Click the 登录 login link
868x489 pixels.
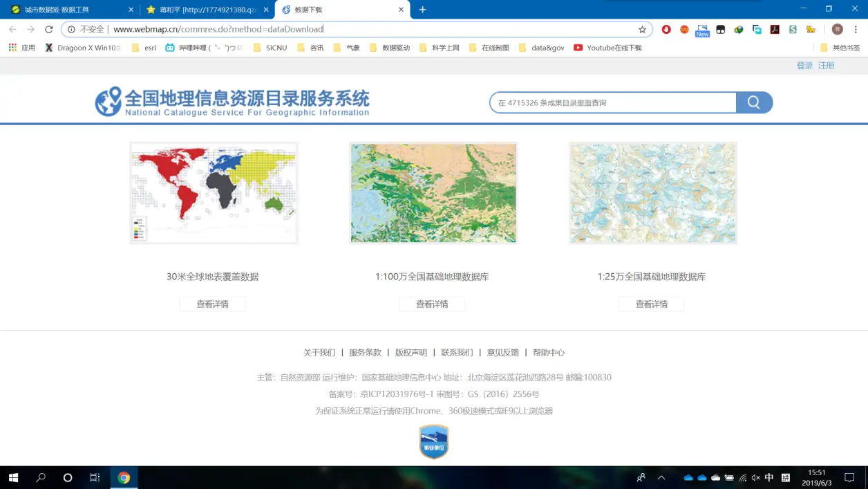coord(804,66)
